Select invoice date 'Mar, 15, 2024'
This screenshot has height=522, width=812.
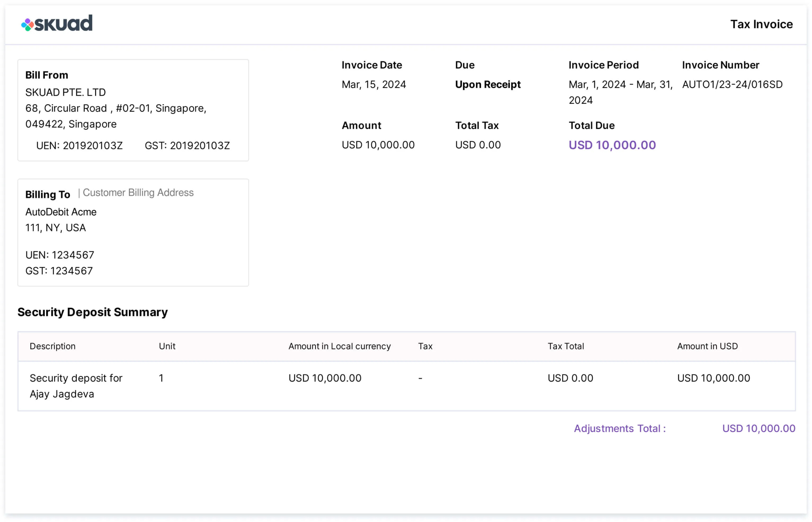click(374, 85)
